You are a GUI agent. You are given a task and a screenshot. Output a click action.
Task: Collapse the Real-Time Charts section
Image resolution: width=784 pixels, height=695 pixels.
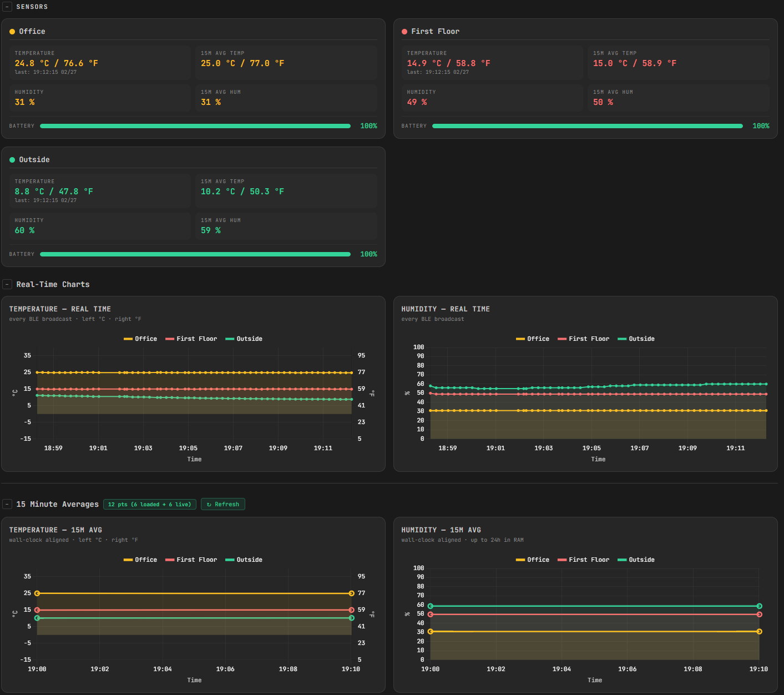[x=7, y=284]
